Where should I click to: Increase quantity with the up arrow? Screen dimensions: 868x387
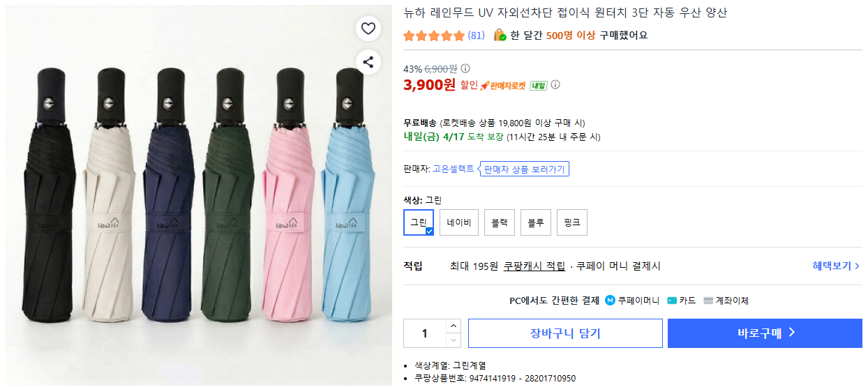(x=454, y=326)
